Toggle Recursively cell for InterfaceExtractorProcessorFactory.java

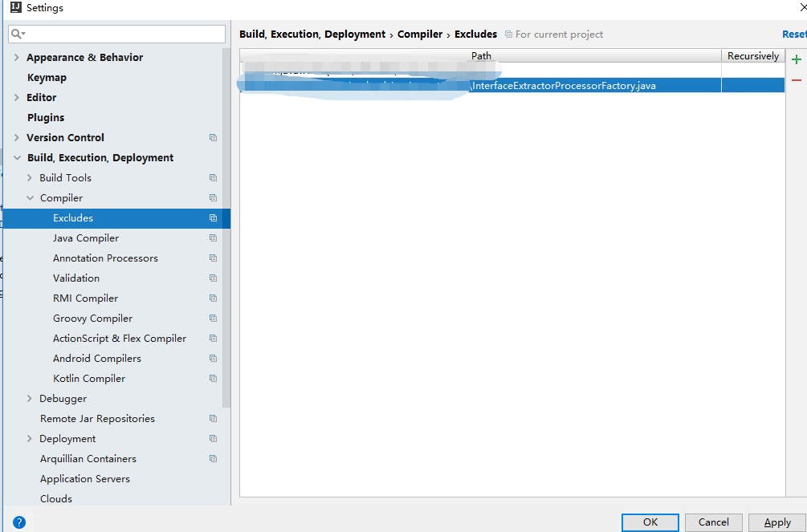[753, 85]
